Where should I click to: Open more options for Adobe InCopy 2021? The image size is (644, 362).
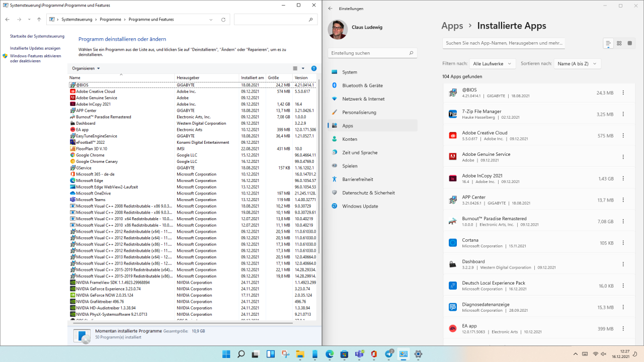[x=623, y=178]
